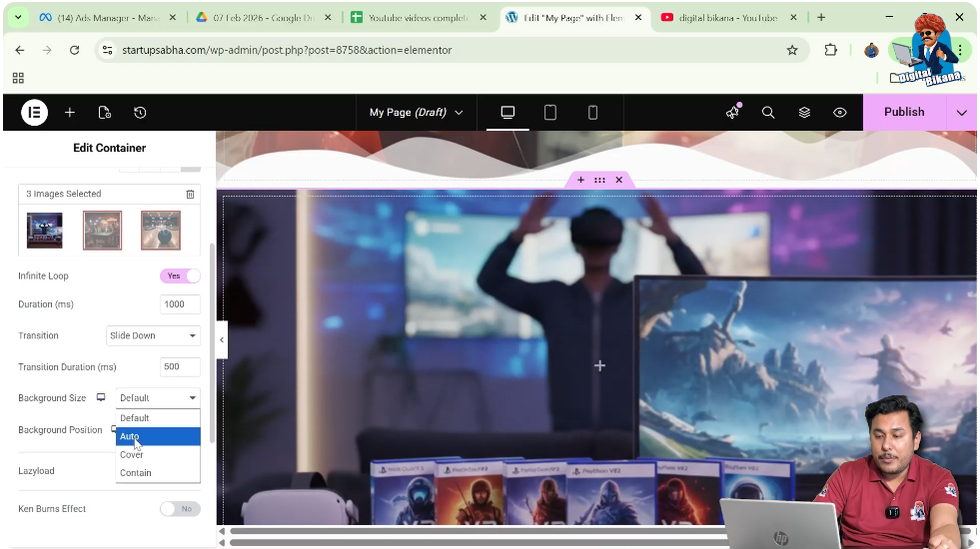Click the editor panel vertical scrollbar
980x549 pixels.
tap(212, 343)
